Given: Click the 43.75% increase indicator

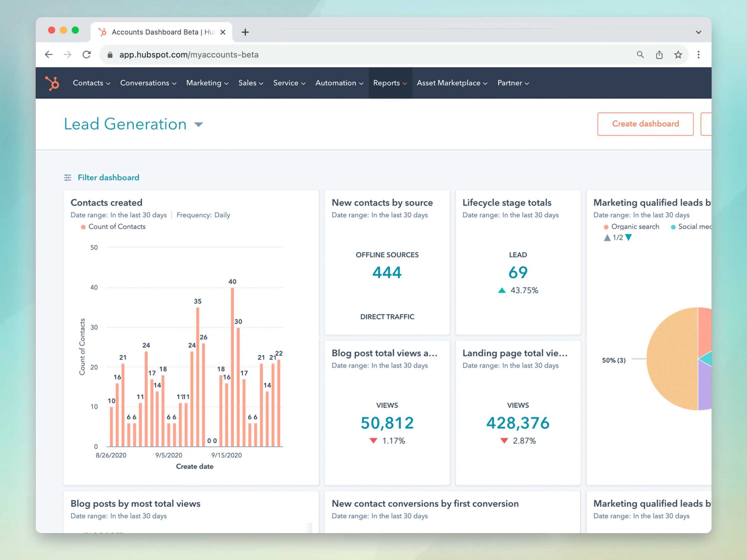Looking at the screenshot, I should click(518, 290).
